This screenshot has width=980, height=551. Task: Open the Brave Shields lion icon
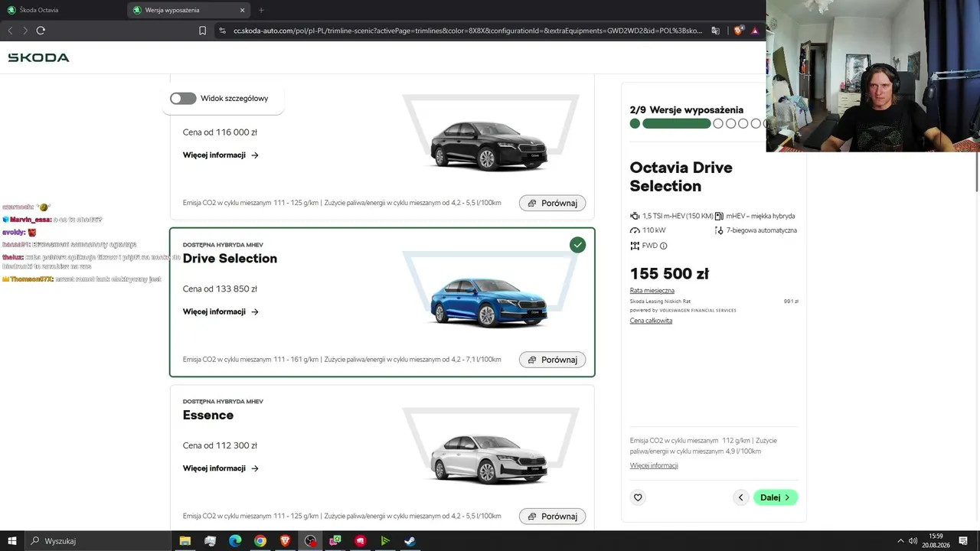738,31
